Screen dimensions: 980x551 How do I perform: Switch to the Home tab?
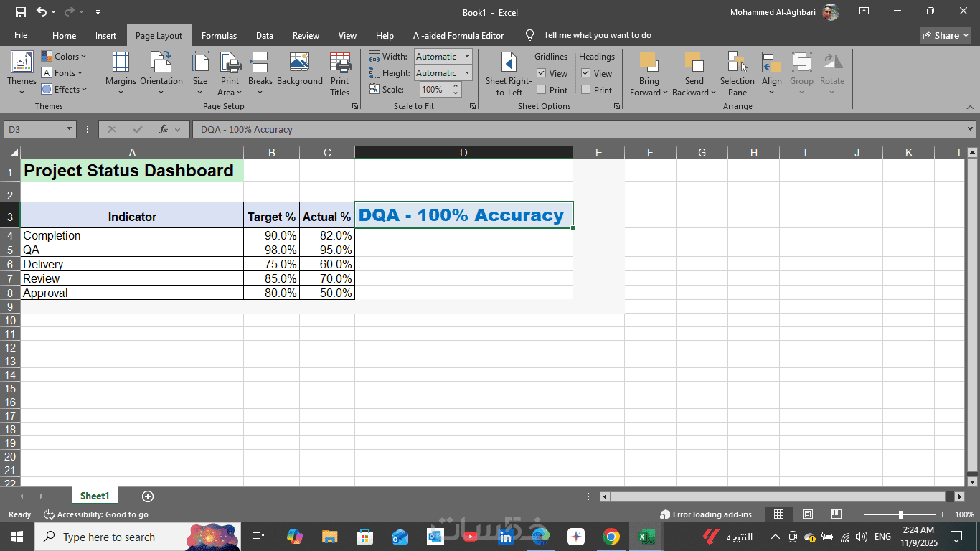[64, 35]
